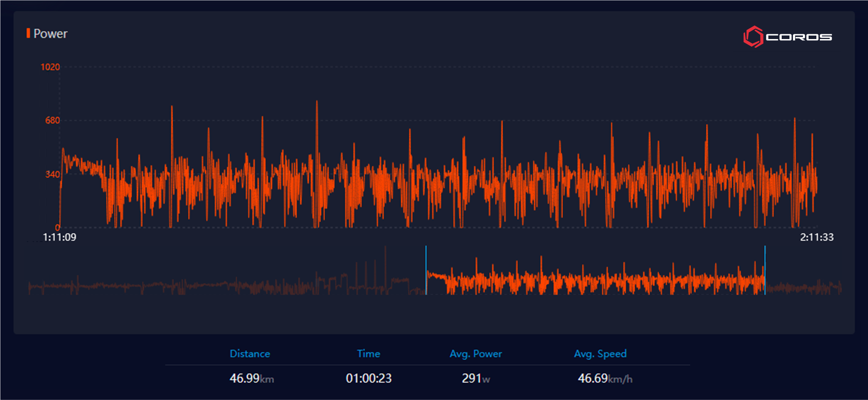Click the Power chart title
This screenshot has height=400, width=868.
[50, 34]
